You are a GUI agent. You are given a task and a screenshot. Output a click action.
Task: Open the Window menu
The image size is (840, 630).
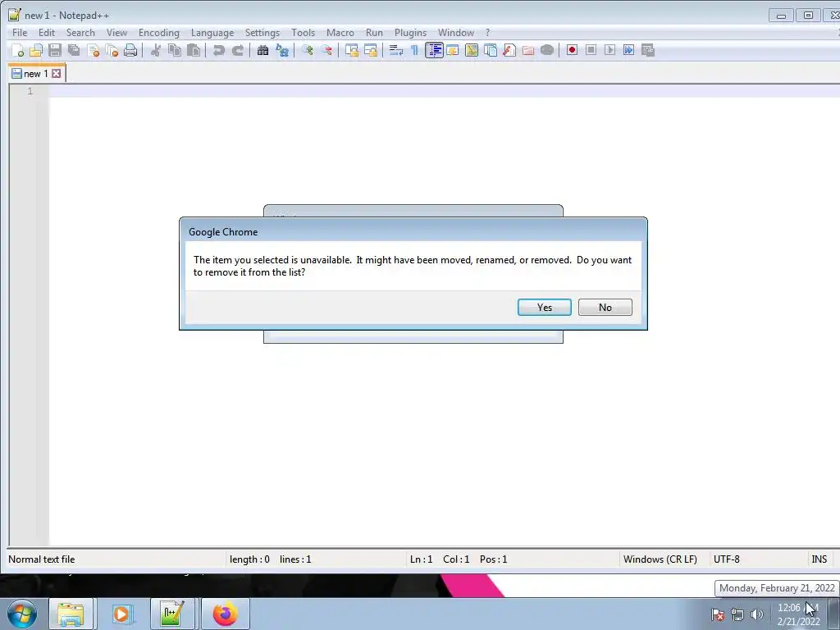456,33
